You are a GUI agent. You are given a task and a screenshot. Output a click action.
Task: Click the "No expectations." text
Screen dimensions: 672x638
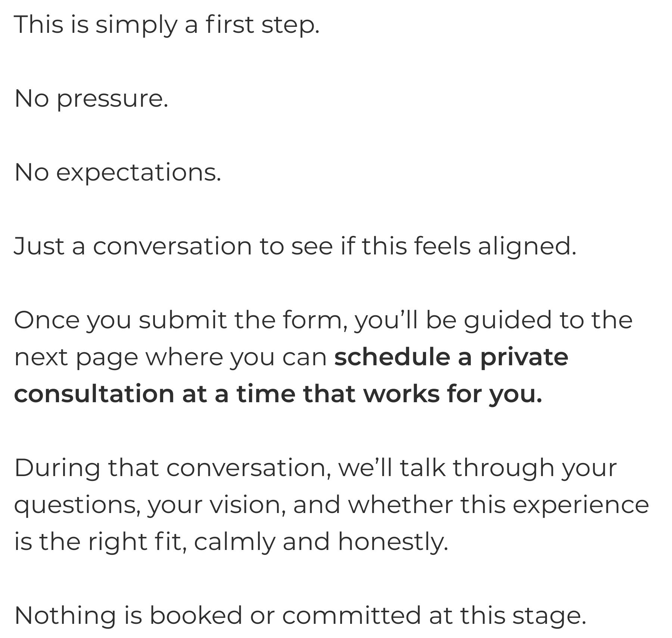click(x=118, y=173)
